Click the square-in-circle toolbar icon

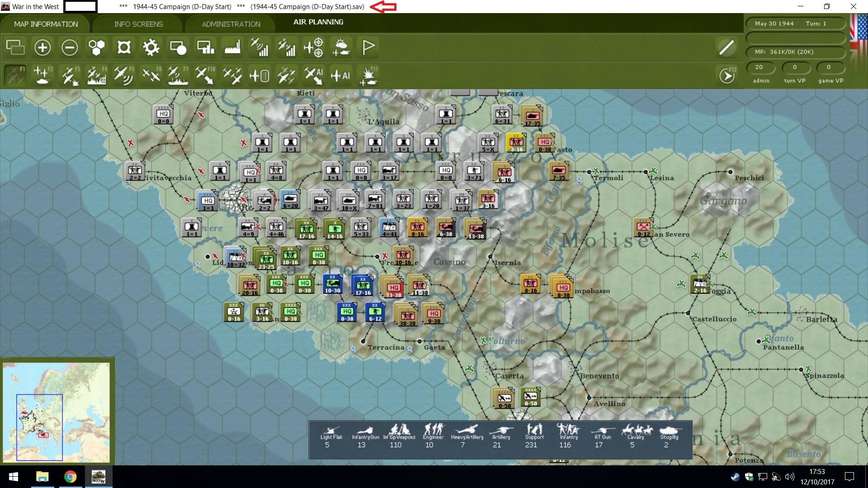[x=124, y=47]
